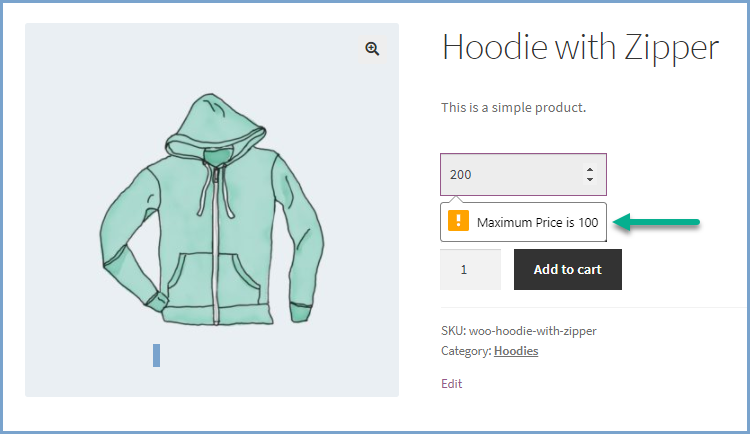Click the Edit link
The image size is (750, 434).
[x=452, y=383]
